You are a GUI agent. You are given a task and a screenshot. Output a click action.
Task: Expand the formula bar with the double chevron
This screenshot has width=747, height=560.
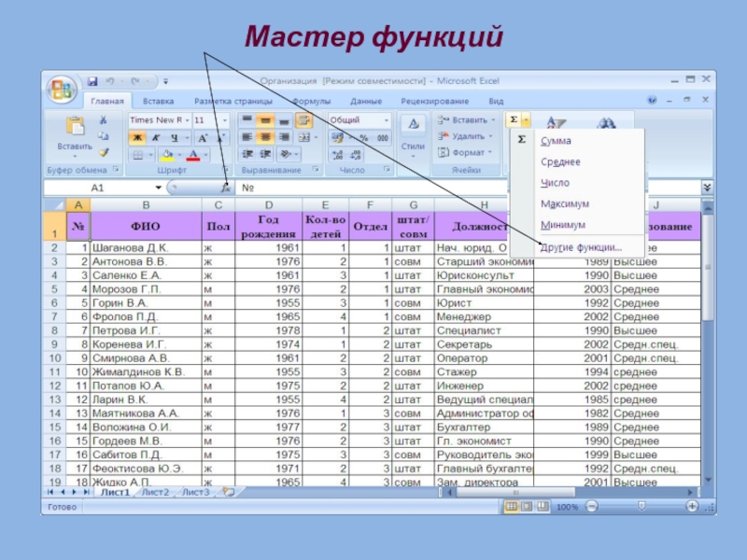(x=707, y=188)
